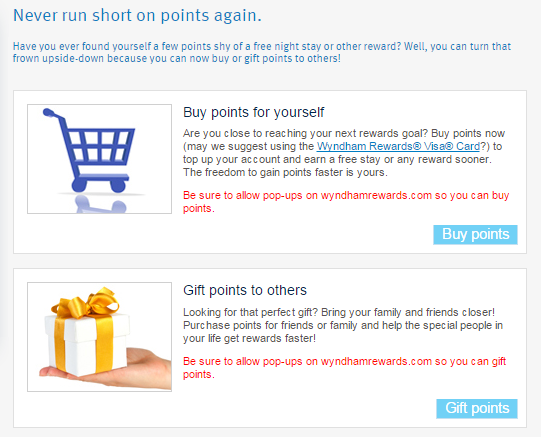541x437 pixels.
Task: Click red pop-up warning about gifting points
Action: pyautogui.click(x=344, y=368)
